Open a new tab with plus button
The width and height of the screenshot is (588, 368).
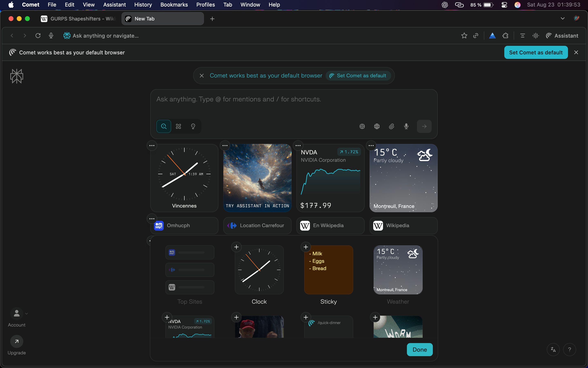pyautogui.click(x=212, y=19)
